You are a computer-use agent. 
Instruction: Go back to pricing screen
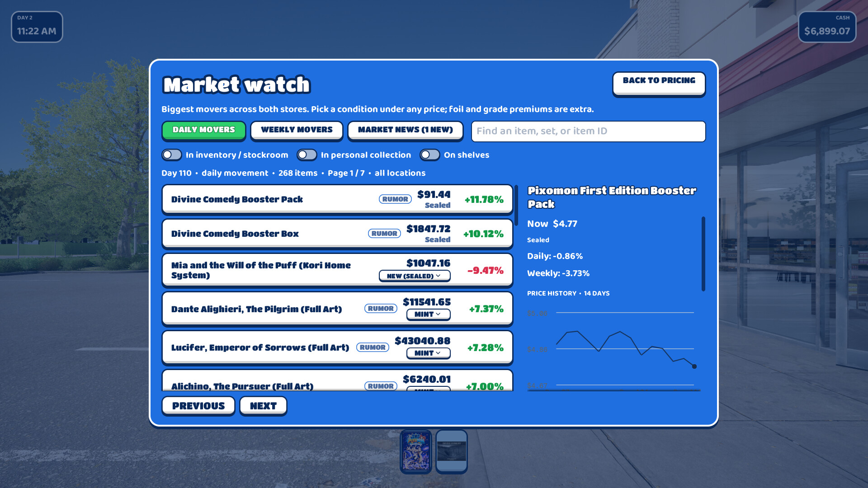point(659,84)
